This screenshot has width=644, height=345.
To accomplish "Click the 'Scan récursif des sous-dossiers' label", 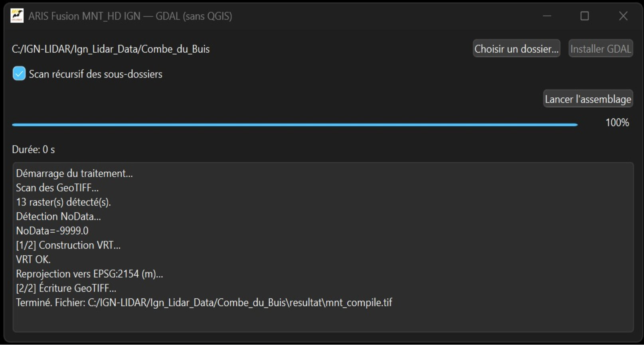I will pos(95,74).
